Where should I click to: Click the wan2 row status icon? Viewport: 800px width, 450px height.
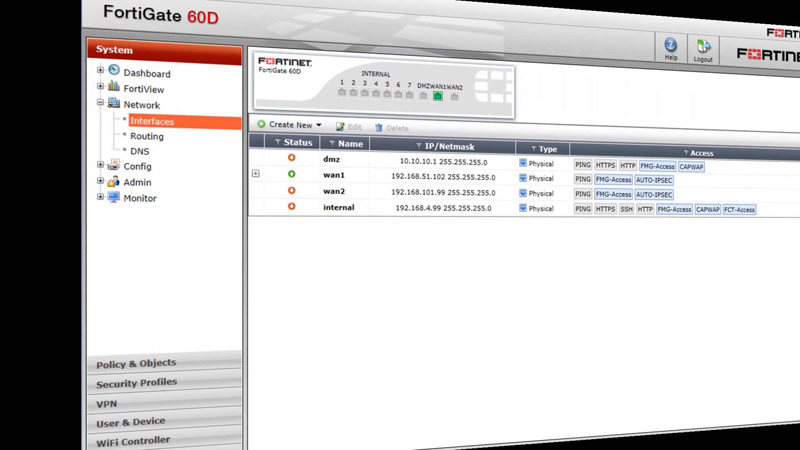(291, 190)
